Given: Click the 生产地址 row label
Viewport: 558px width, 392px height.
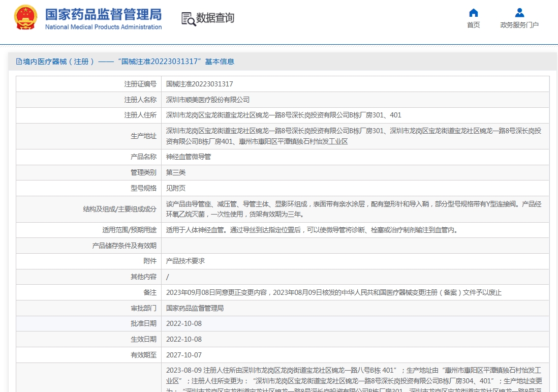Looking at the screenshot, I should pos(143,136).
